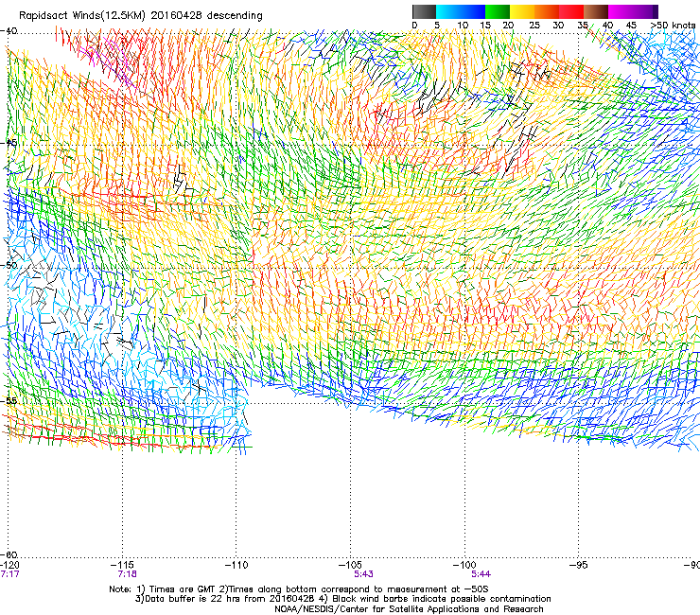Click the 5:43 measurement time label
The height and width of the screenshot is (615, 700).
[364, 574]
